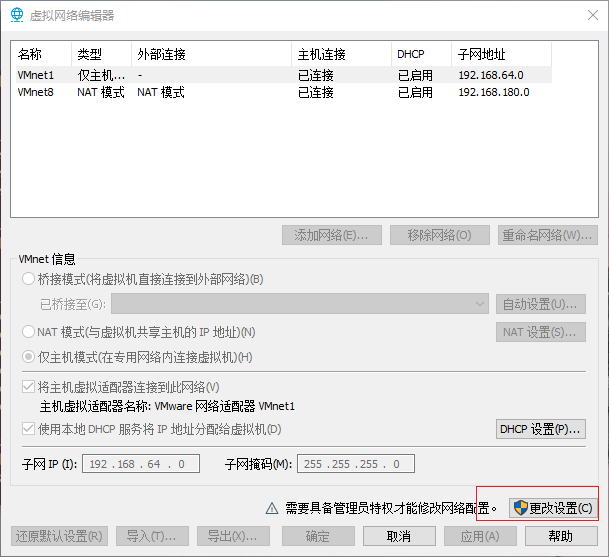The height and width of the screenshot is (557, 609).
Task: Click 取消 button
Action: (x=399, y=536)
